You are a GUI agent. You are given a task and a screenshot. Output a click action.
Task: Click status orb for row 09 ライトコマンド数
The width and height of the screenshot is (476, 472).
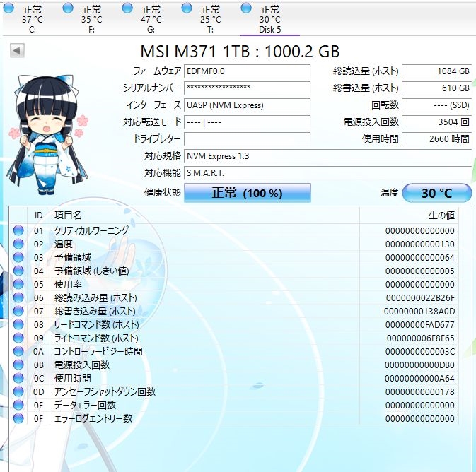[x=18, y=338]
